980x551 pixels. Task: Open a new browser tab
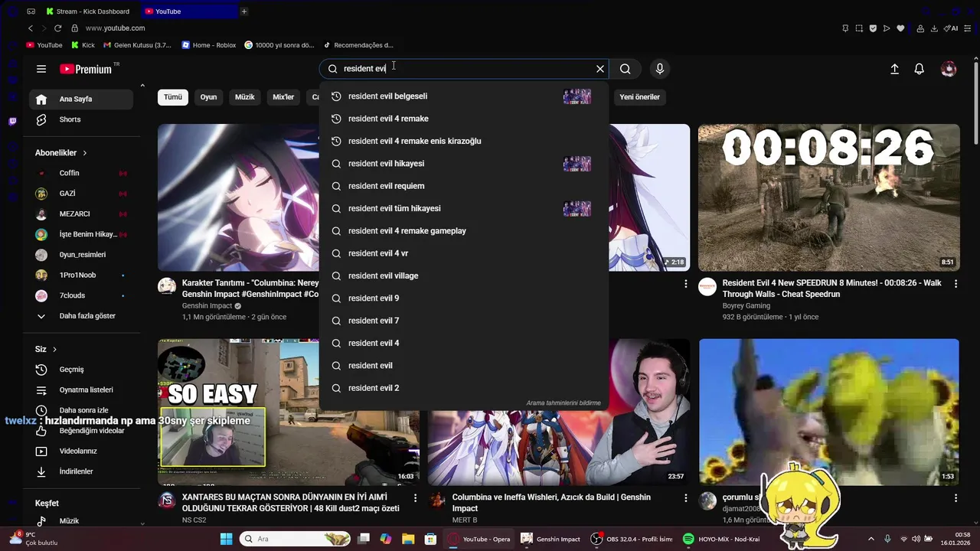244,11
